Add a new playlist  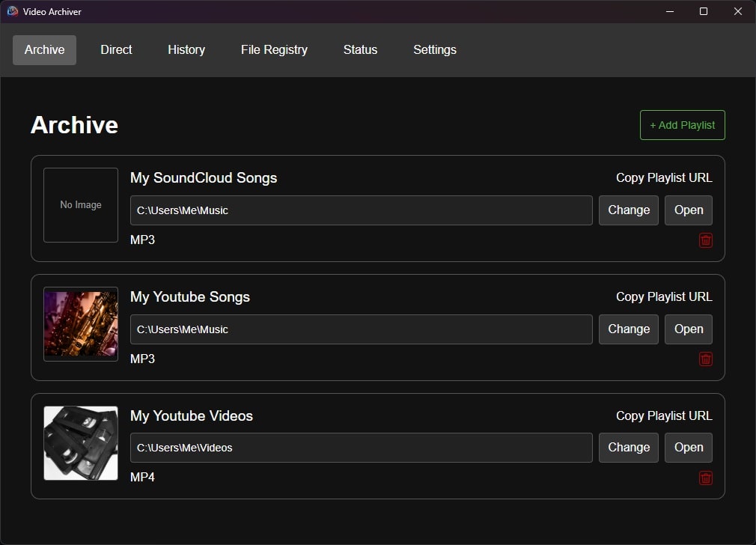coord(682,125)
